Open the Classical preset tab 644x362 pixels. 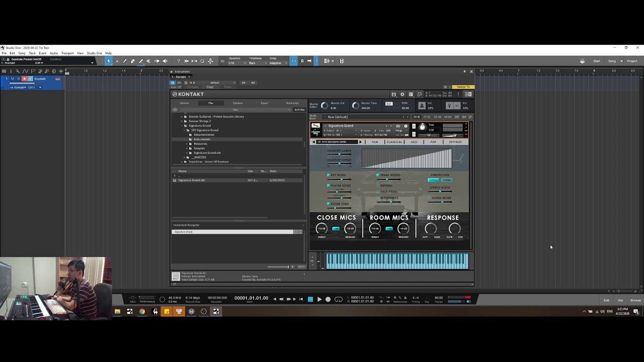(x=394, y=142)
